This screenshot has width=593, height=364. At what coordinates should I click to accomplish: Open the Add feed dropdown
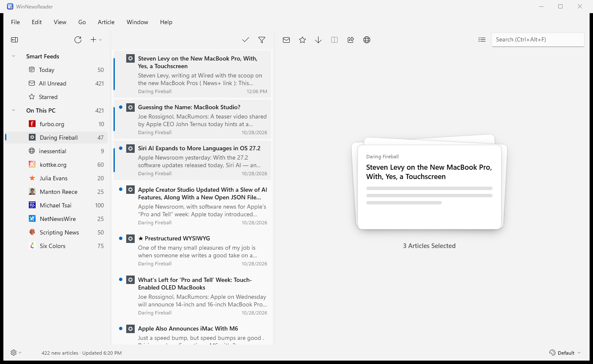[x=96, y=40]
